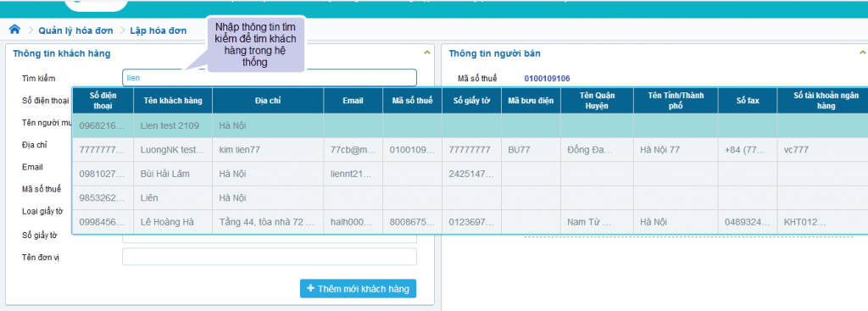Click district cell Nam Từ…
The height and width of the screenshot is (311, 868).
click(x=597, y=222)
